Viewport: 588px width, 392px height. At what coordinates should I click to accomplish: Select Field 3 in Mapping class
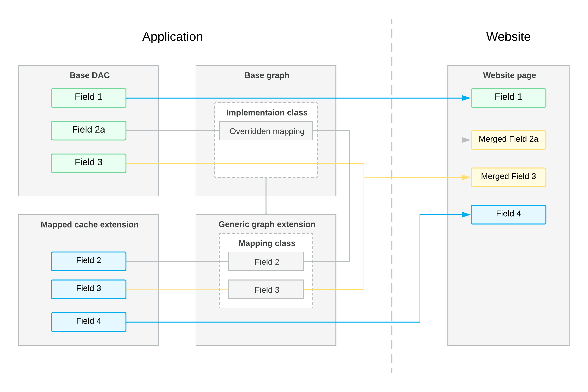tap(266, 289)
